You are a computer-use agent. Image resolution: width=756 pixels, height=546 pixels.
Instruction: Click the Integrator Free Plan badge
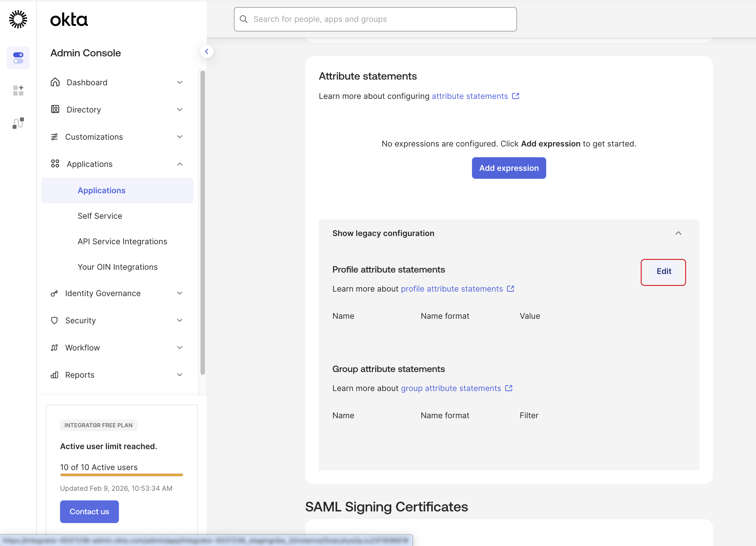[98, 425]
